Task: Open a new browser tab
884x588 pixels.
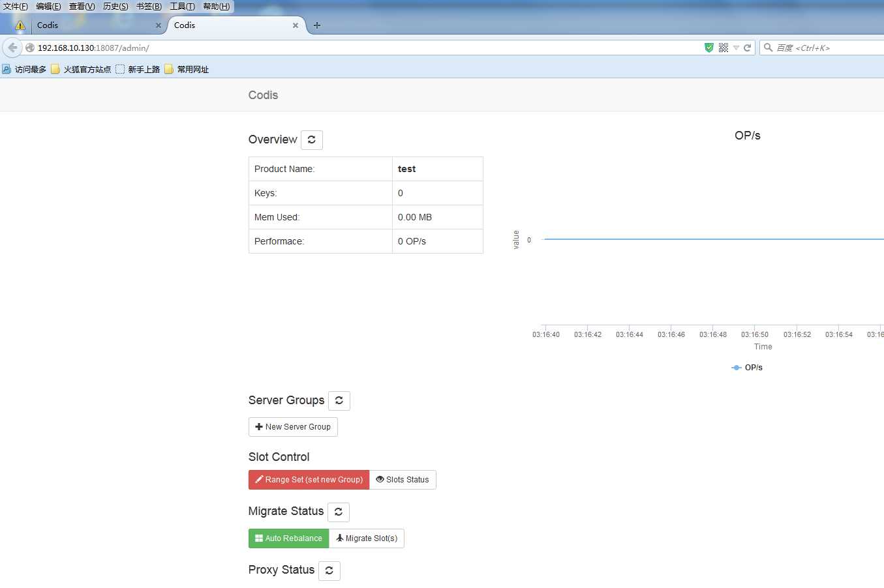Action: (317, 25)
